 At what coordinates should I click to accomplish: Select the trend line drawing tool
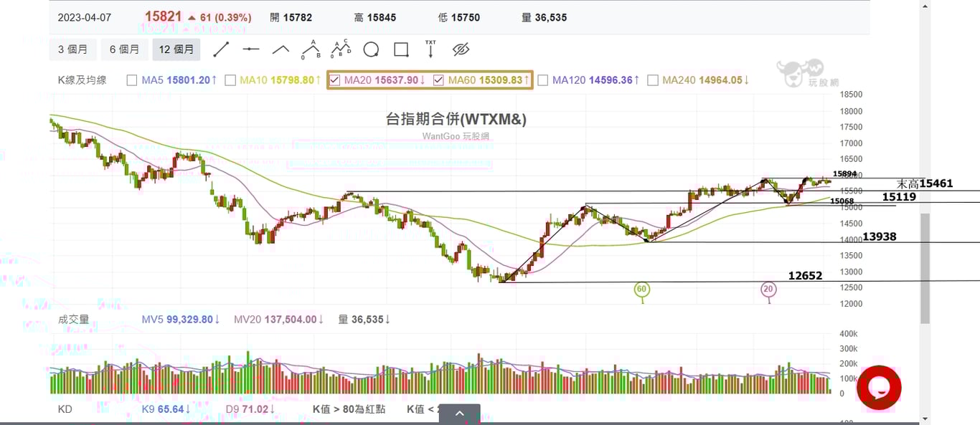(x=221, y=49)
